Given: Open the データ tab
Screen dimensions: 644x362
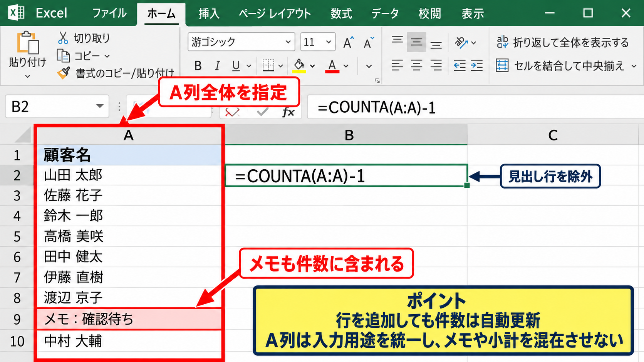Looking at the screenshot, I should click(385, 14).
